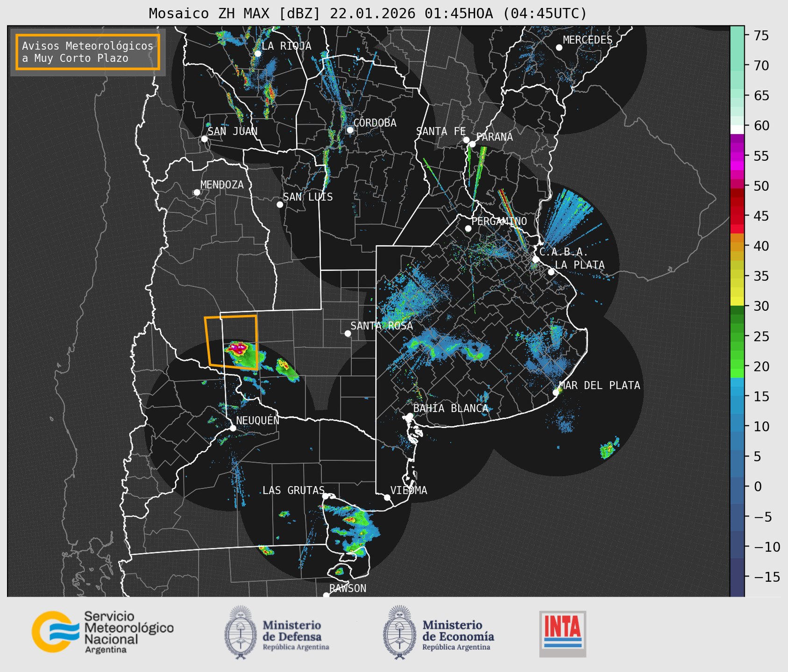This screenshot has height=672, width=788.
Task: Click the RAWSON city label
Action: coord(348,588)
